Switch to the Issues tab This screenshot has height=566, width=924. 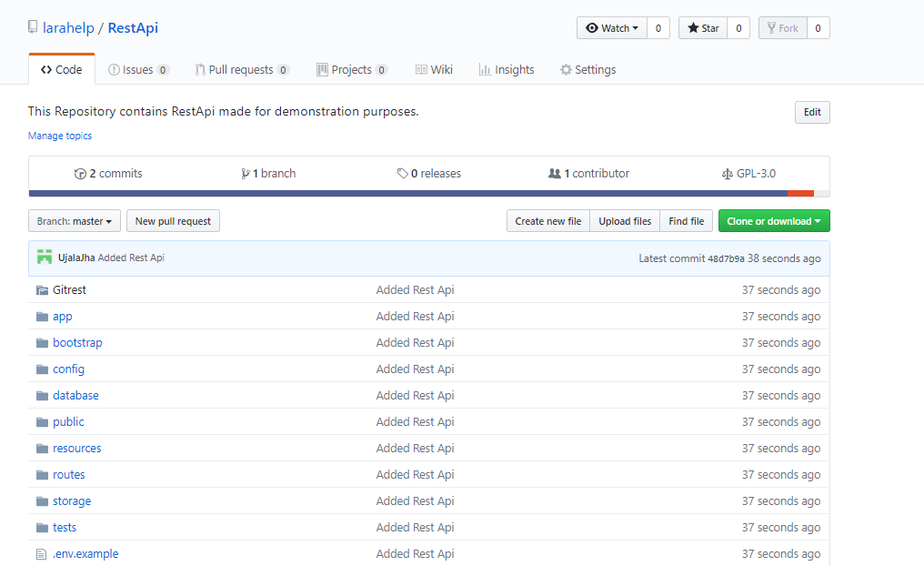[138, 69]
